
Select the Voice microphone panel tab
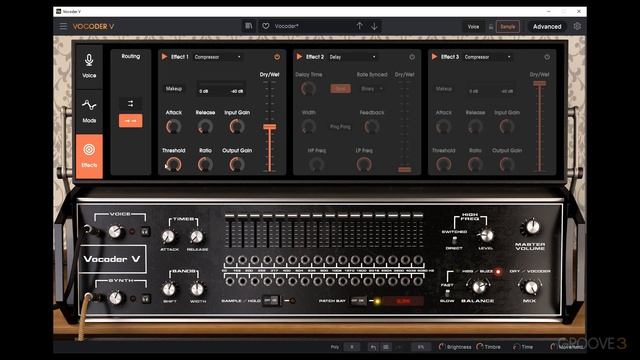point(89,67)
